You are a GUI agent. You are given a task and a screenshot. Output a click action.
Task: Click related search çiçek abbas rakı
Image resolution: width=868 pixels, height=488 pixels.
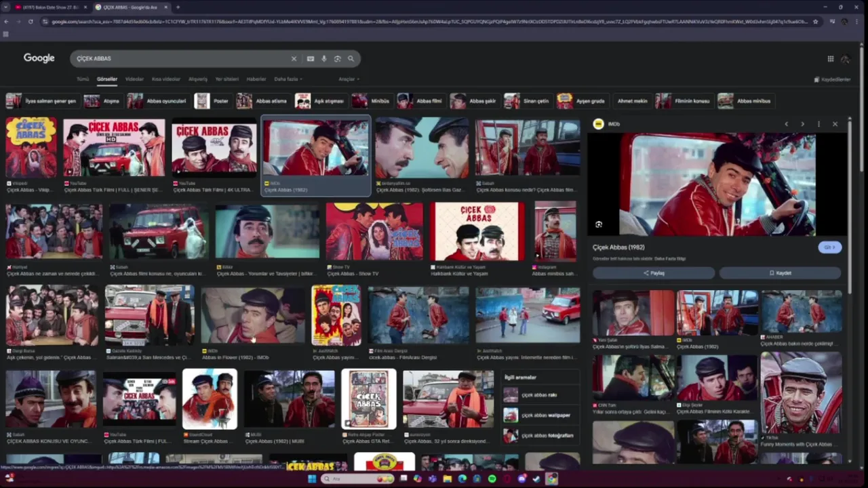pyautogui.click(x=539, y=395)
